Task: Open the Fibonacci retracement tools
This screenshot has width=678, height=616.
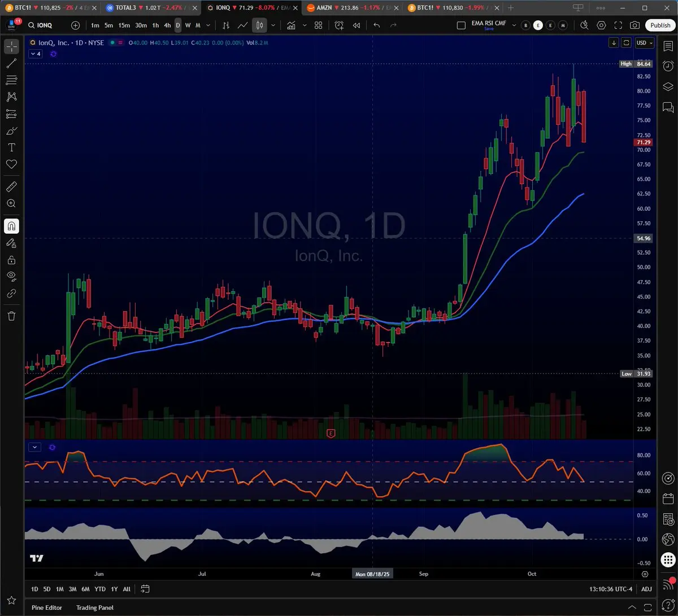Action: click(x=11, y=80)
